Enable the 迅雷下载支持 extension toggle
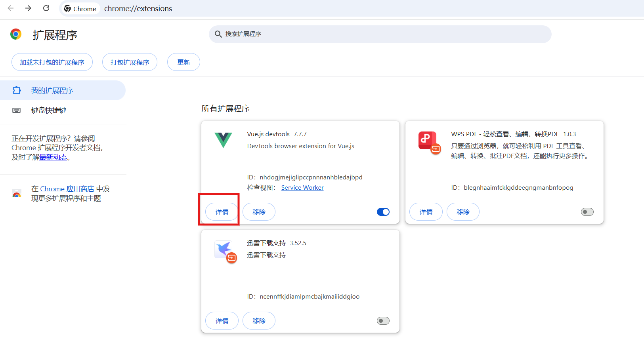The image size is (644, 360). click(383, 321)
